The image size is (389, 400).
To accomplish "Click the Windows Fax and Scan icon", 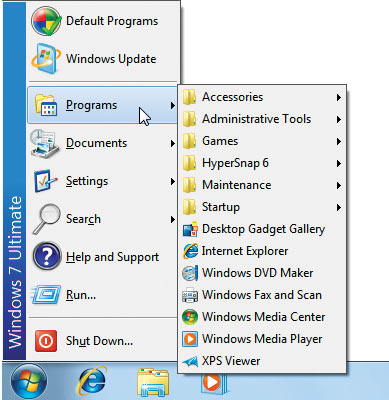I will coord(190,295).
